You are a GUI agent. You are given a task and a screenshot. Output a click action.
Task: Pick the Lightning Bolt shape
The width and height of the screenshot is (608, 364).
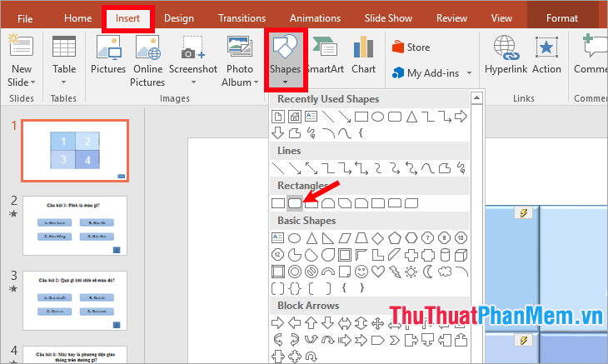(395, 272)
